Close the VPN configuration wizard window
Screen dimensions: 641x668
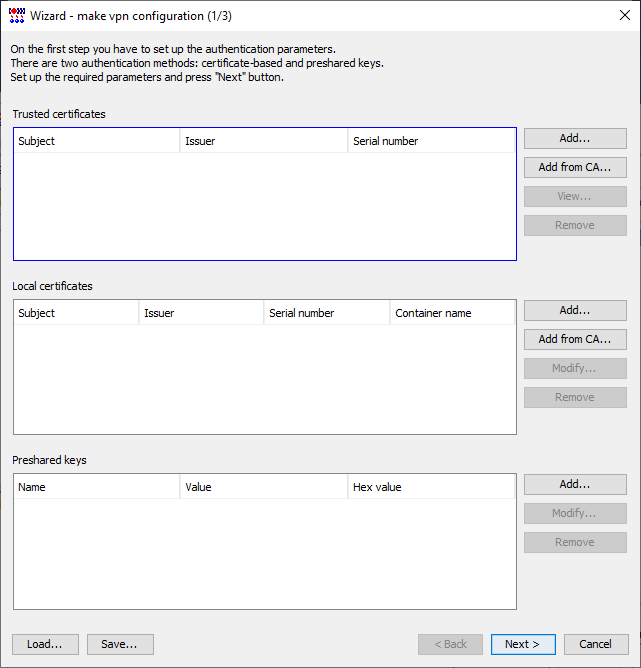click(x=624, y=15)
